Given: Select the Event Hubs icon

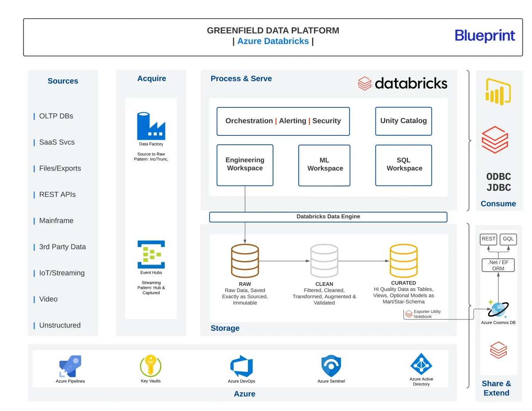Looking at the screenshot, I should click(151, 254).
